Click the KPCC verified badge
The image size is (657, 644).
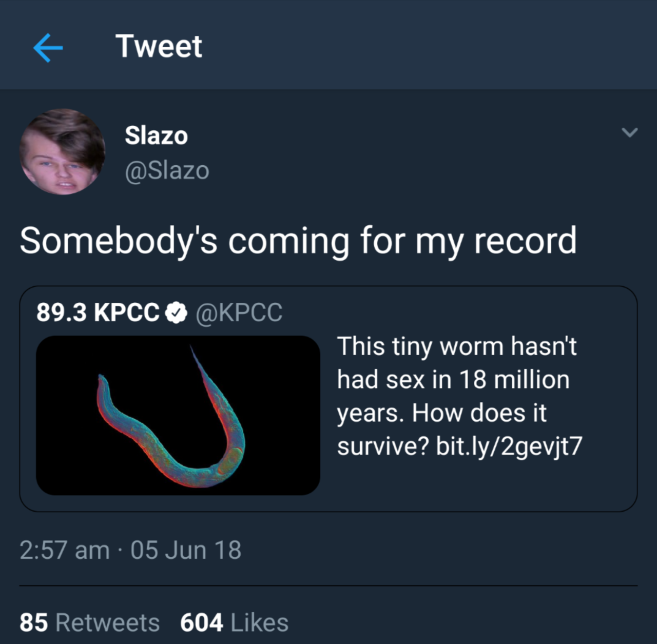[176, 313]
